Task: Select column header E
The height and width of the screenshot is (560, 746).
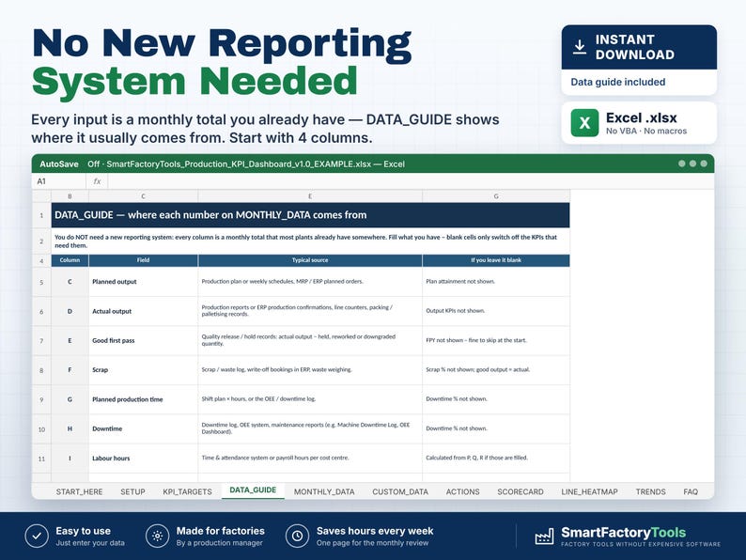Action: [310, 196]
